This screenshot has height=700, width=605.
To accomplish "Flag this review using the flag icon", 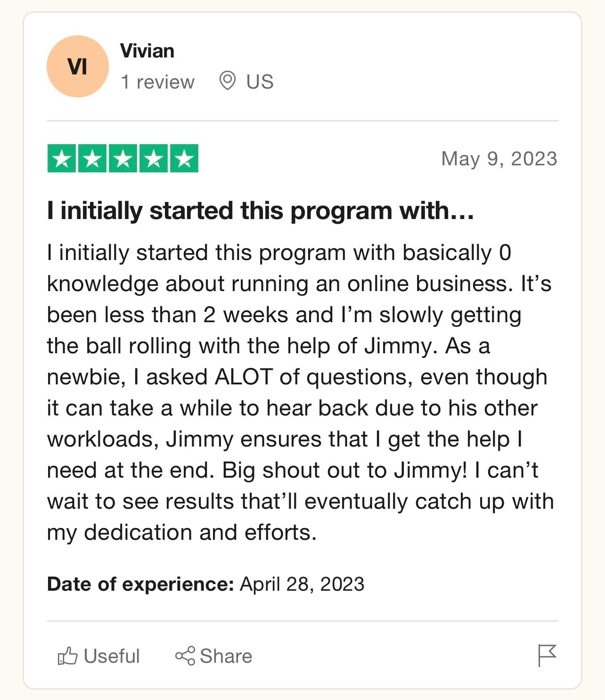I will click(548, 656).
